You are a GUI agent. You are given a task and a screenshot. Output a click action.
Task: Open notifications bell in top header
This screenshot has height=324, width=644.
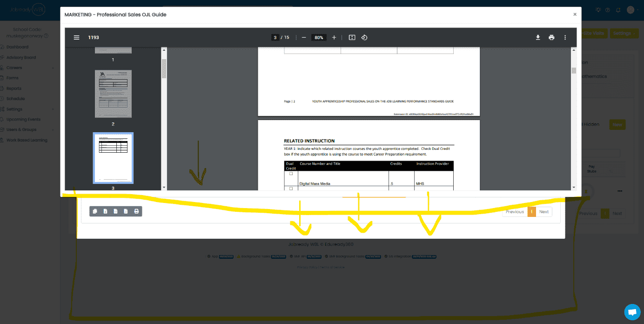coord(618,10)
